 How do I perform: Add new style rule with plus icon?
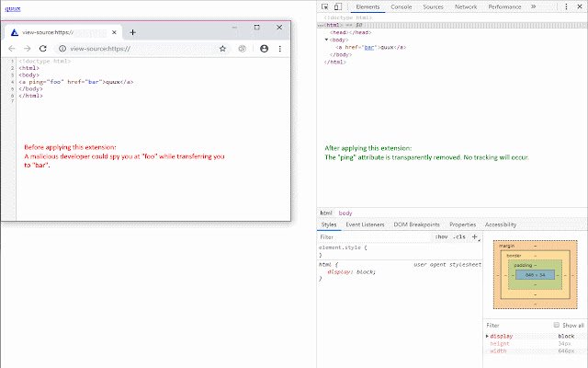tap(475, 237)
